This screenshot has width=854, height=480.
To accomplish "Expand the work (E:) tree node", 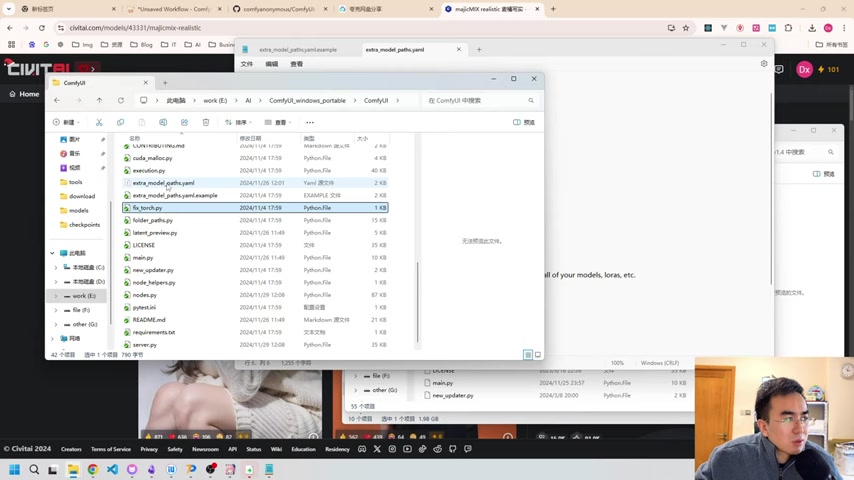I will click(x=56, y=296).
